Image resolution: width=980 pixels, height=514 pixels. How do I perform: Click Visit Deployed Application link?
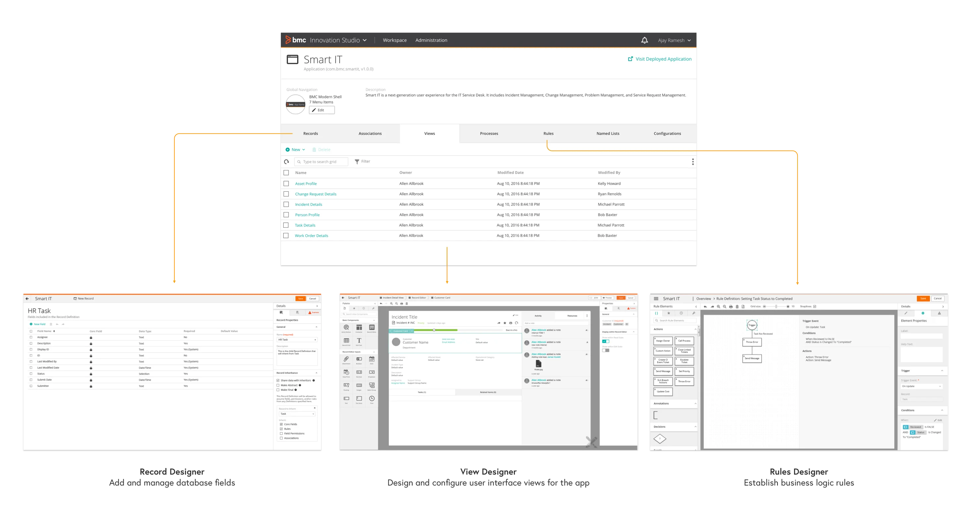click(x=663, y=59)
